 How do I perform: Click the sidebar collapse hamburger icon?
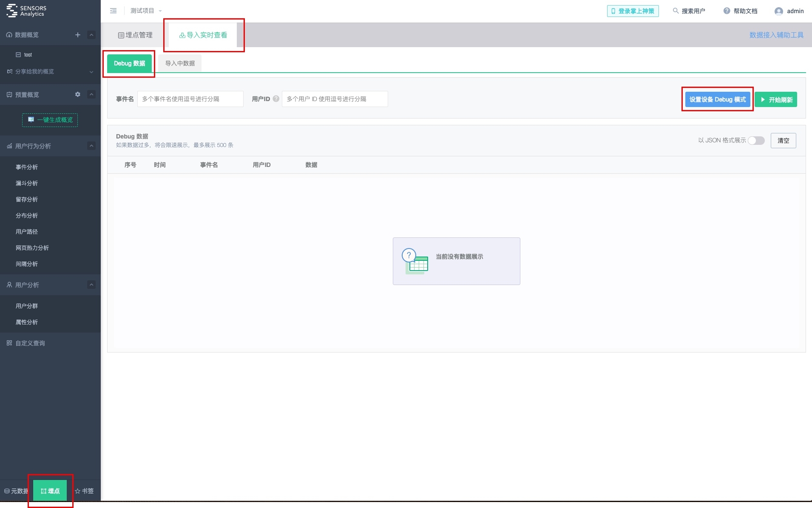[113, 11]
